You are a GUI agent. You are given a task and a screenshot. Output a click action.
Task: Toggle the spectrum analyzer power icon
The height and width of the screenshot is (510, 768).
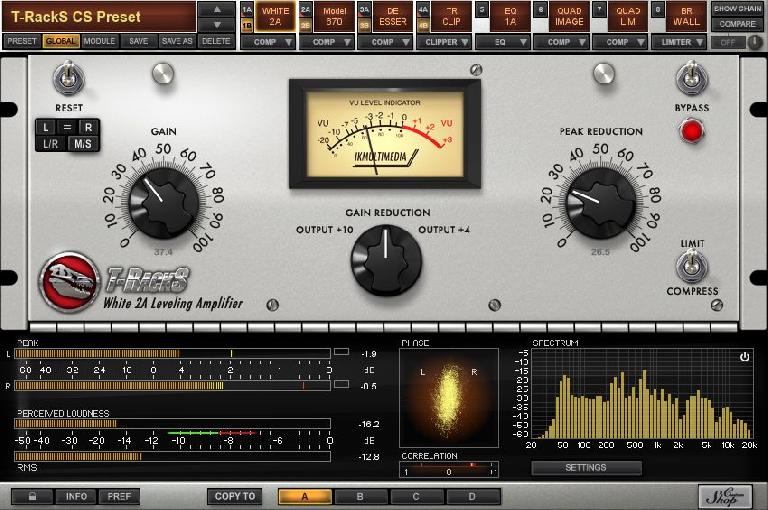(x=744, y=357)
